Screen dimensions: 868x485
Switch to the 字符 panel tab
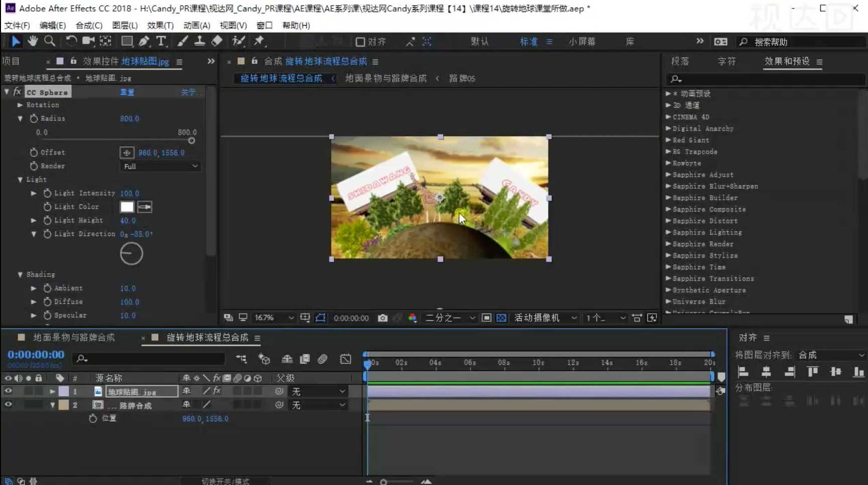coord(727,61)
